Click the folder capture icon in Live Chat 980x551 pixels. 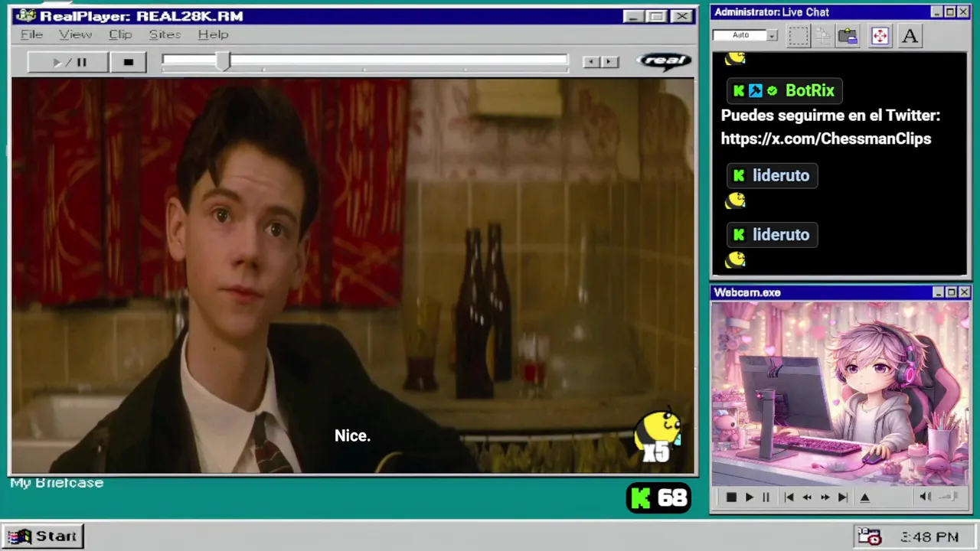tap(848, 36)
